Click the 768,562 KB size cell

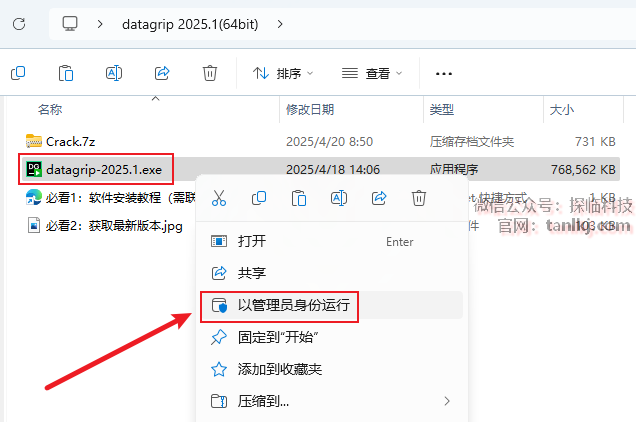click(x=583, y=170)
